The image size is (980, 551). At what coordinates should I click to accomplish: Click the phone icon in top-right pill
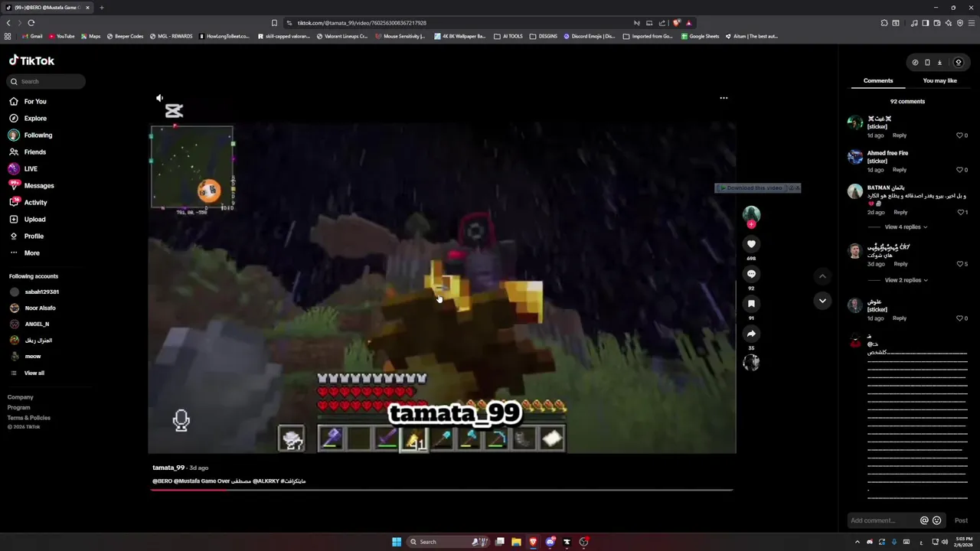tap(927, 63)
